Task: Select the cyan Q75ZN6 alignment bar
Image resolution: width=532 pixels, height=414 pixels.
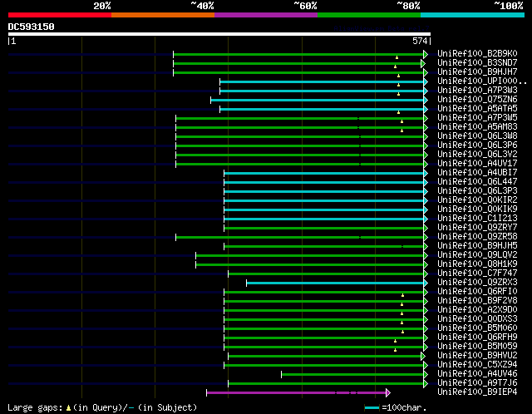Action: coord(317,100)
